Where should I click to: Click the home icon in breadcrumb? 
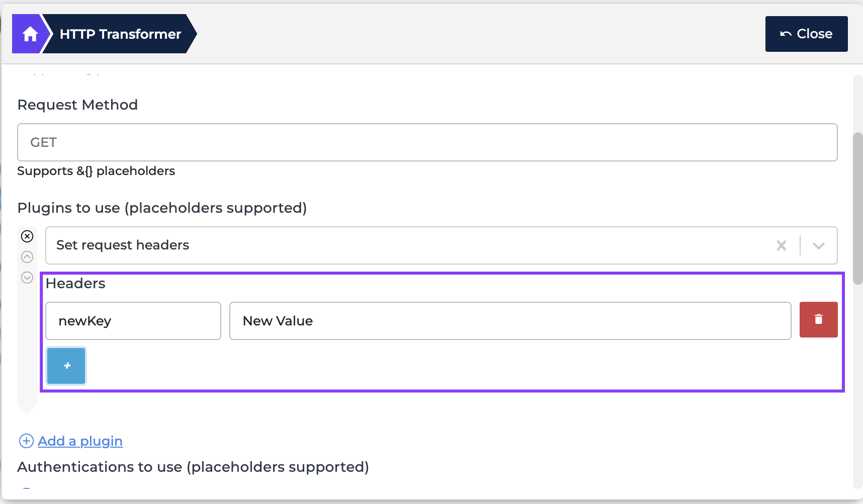pos(30,34)
